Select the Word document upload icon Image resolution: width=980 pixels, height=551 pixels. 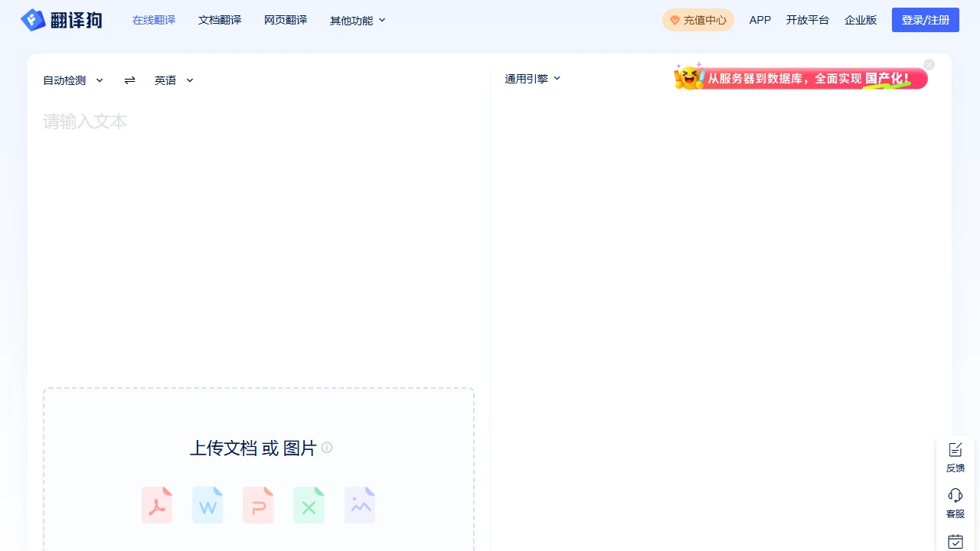point(207,505)
